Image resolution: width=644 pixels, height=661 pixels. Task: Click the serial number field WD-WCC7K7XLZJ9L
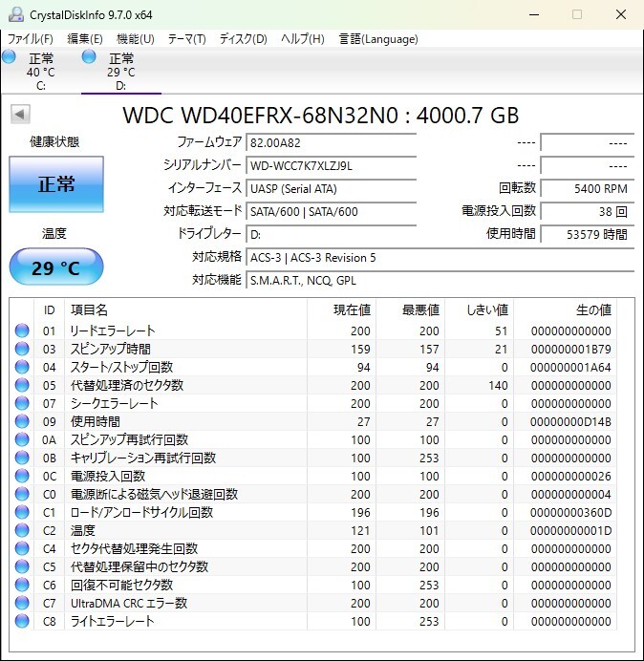331,165
